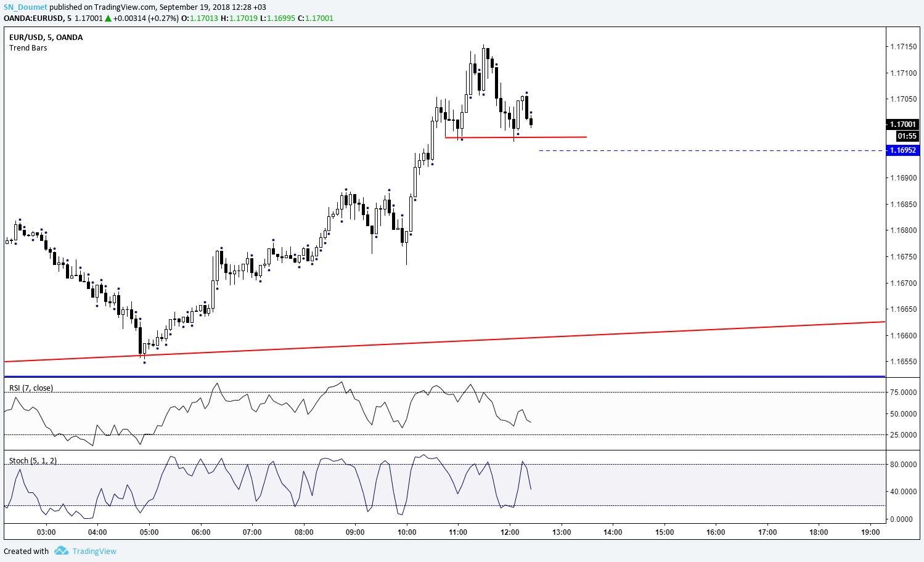Click the 11:00 time axis label
Viewport: 924px width, 562px height.
coord(458,532)
